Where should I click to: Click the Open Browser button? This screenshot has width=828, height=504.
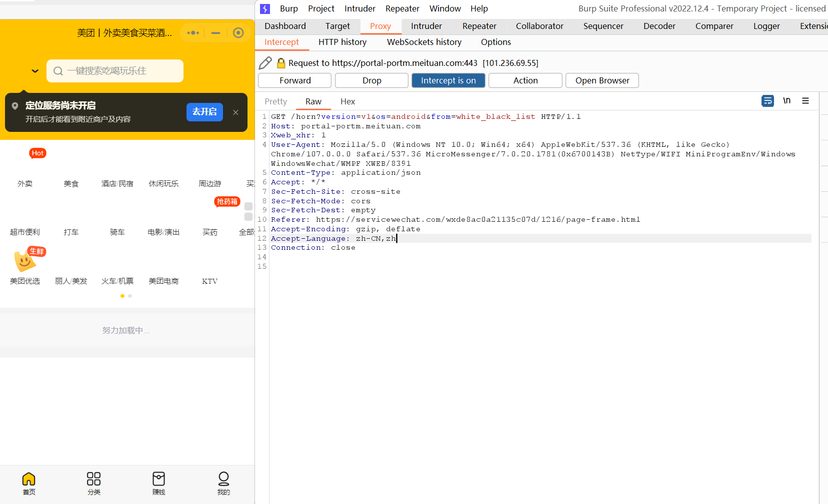[602, 80]
